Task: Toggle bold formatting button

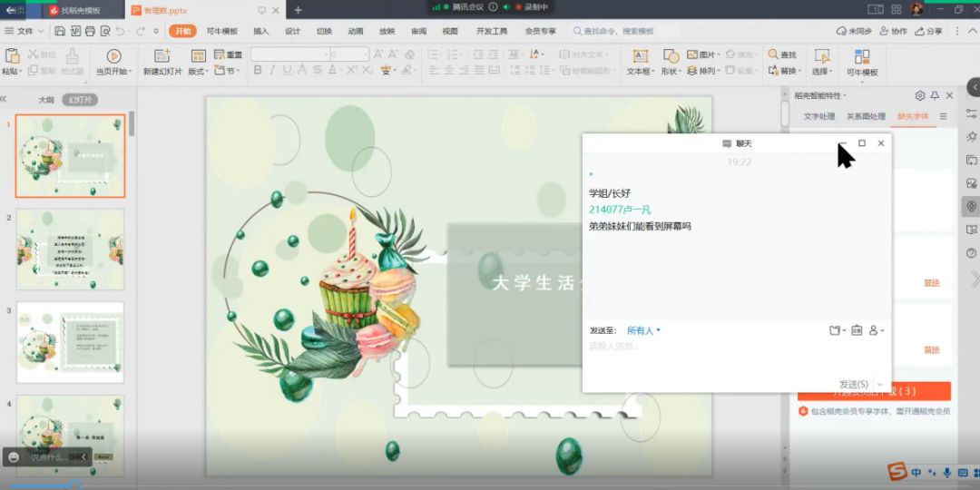Action: click(x=258, y=71)
